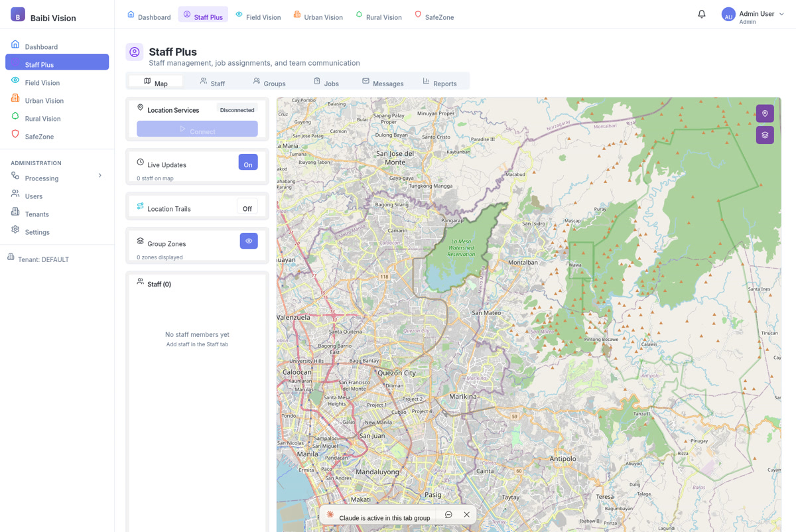796x532 pixels.
Task: Open the Reports tab
Action: point(441,82)
